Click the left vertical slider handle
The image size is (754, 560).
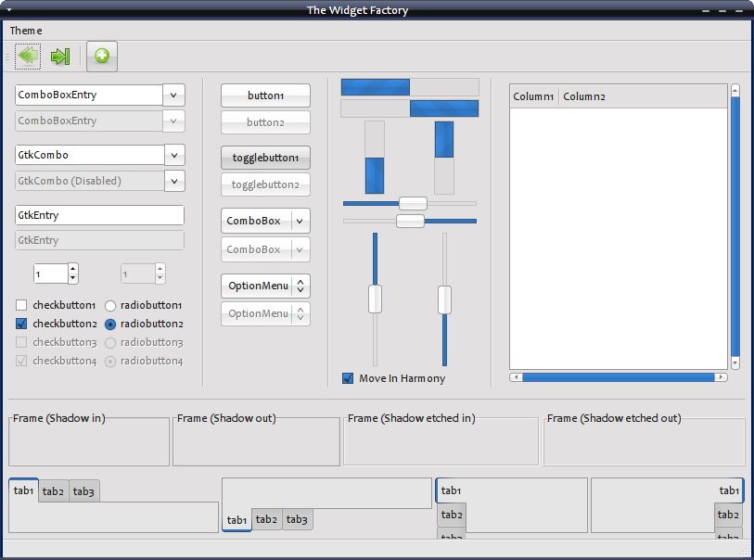(x=375, y=299)
